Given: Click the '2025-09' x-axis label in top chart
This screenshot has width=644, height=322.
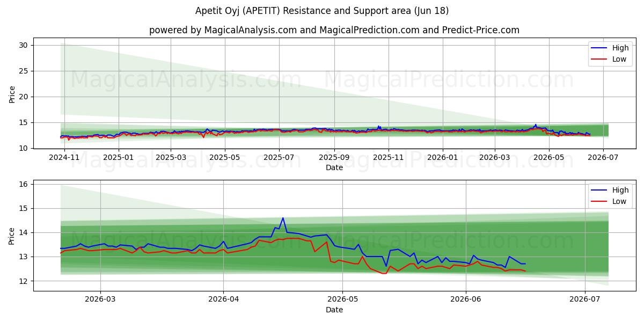Looking at the screenshot, I should point(334,158).
